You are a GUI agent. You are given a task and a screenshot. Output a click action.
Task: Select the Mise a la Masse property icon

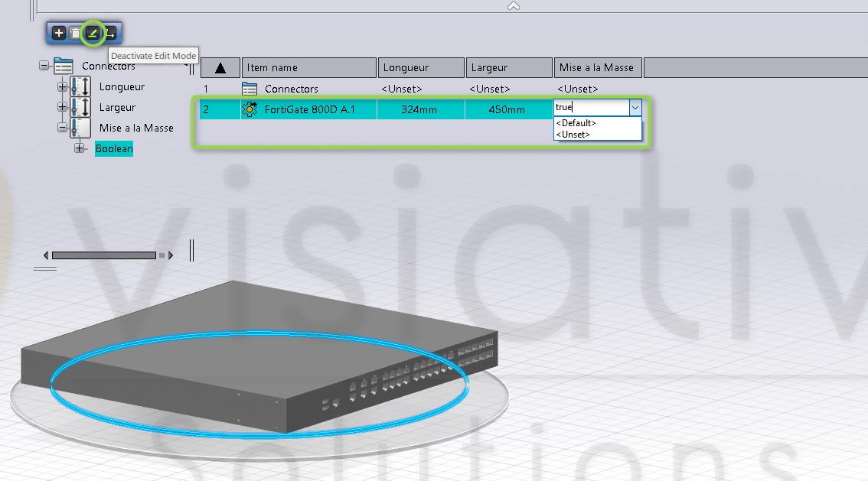[81, 128]
